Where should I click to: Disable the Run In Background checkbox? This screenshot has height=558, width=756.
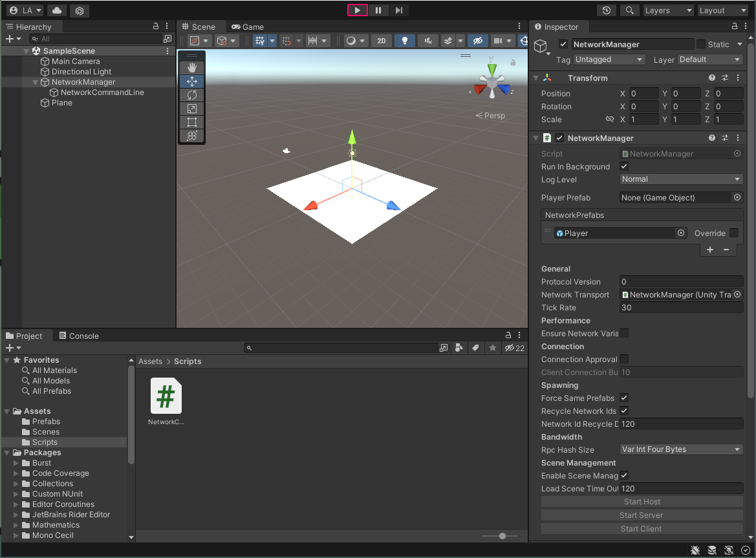point(624,167)
